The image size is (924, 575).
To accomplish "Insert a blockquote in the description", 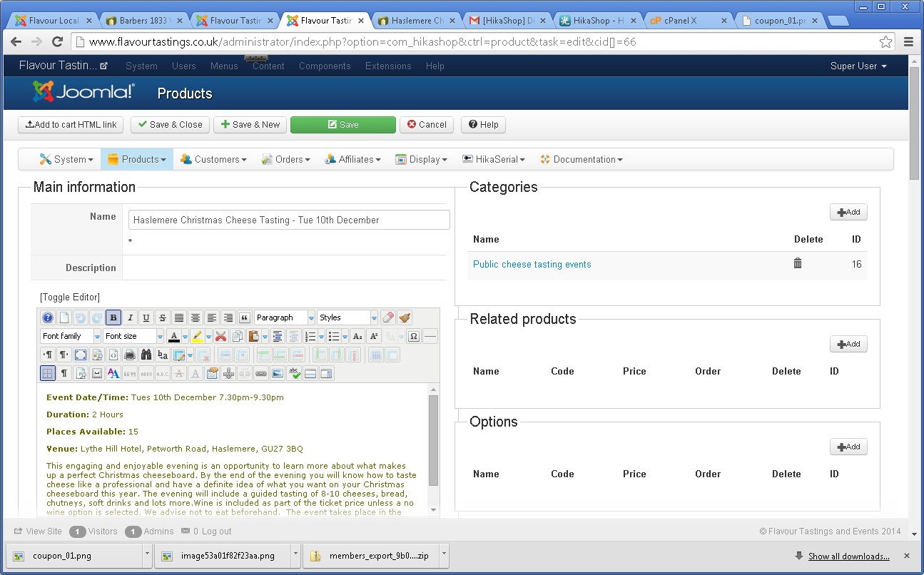I will 245,318.
